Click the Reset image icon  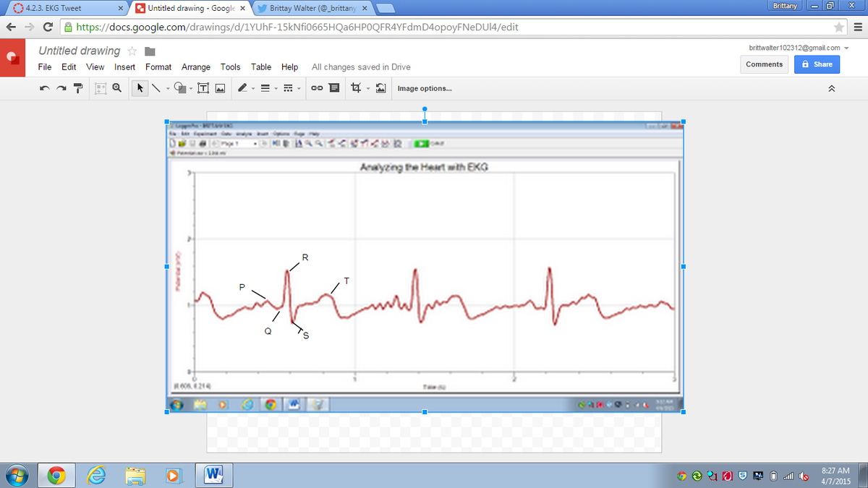[380, 88]
